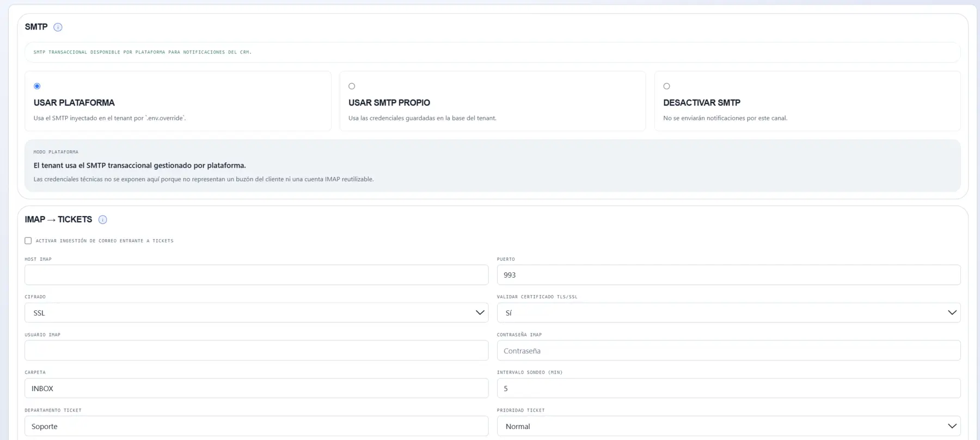The image size is (980, 440).
Task: Click the 'IMAP → TICKETS' section heading
Action: (x=58, y=219)
